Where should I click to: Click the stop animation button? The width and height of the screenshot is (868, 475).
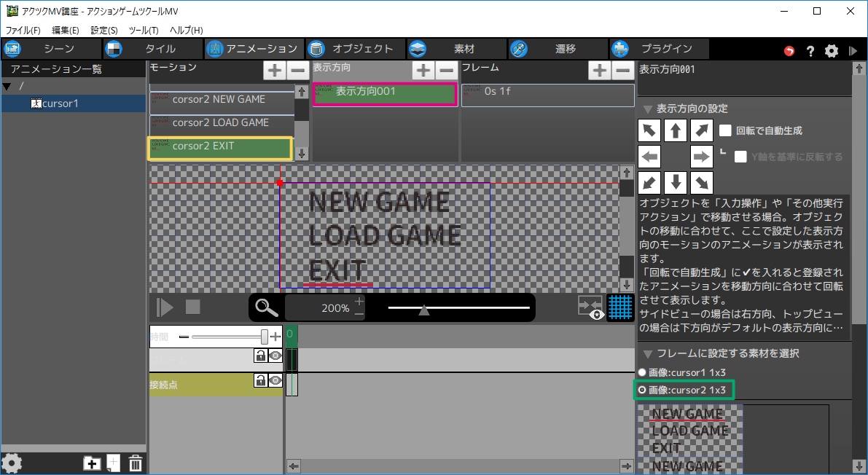192,307
